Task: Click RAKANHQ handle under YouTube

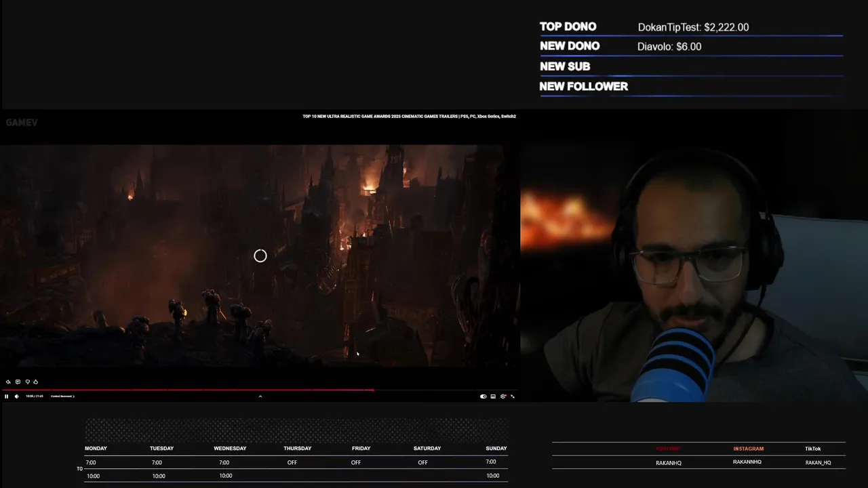Action: point(669,463)
